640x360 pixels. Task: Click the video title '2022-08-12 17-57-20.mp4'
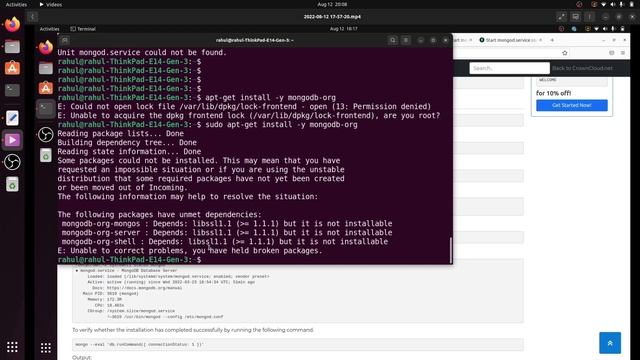tap(332, 17)
